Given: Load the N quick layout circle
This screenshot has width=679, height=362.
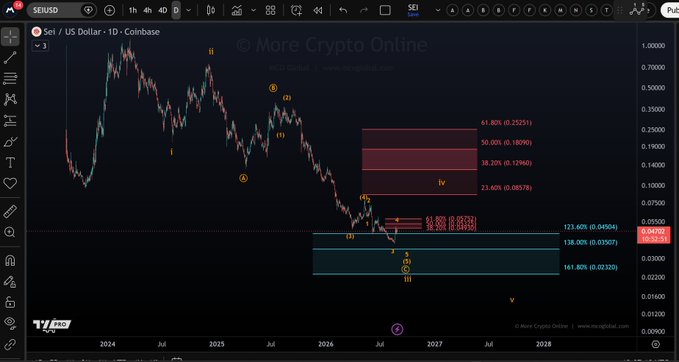Looking at the screenshot, I should 576,10.
